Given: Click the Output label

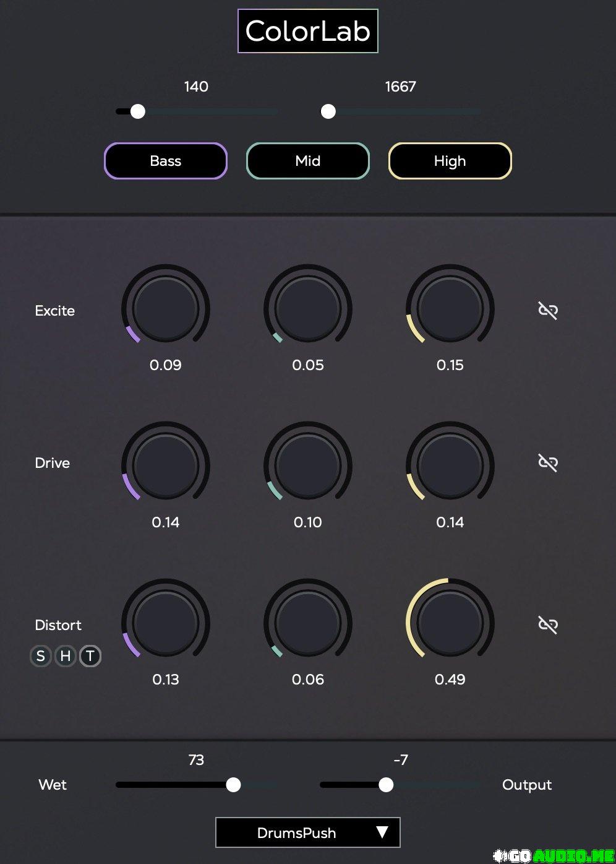Looking at the screenshot, I should tap(527, 785).
